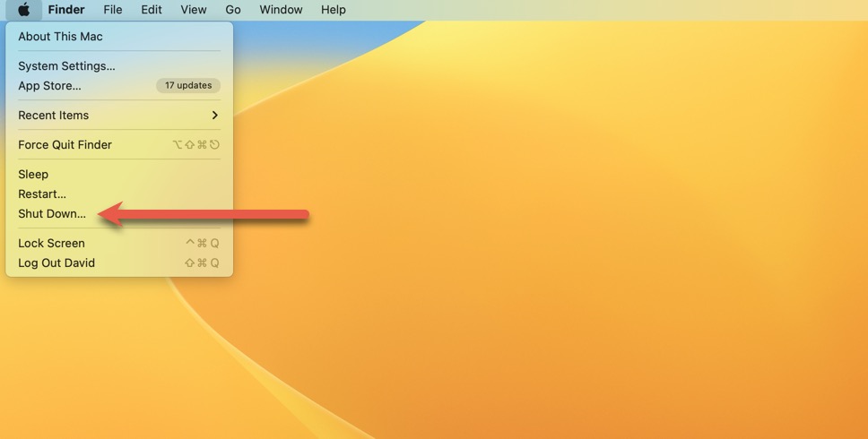Expand the Recent Items submenu
The width and height of the screenshot is (868, 439).
pyautogui.click(x=119, y=115)
